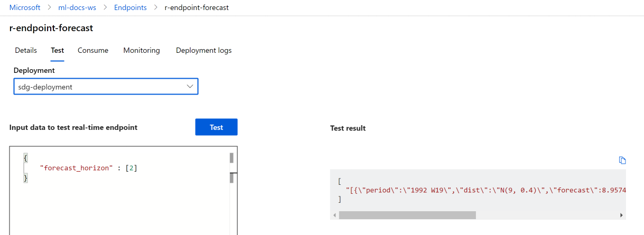Expand the Deployment dropdown chevron
The image size is (644, 235).
pos(190,87)
